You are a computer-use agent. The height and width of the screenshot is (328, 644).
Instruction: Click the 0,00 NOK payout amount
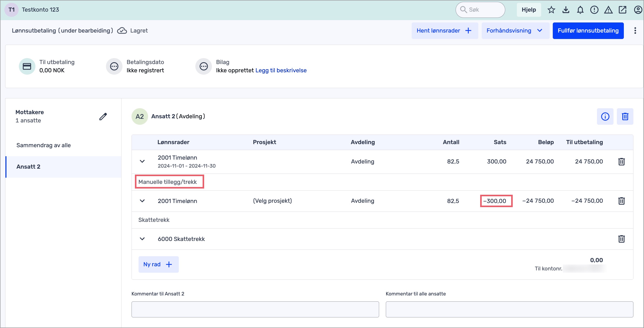[52, 71]
